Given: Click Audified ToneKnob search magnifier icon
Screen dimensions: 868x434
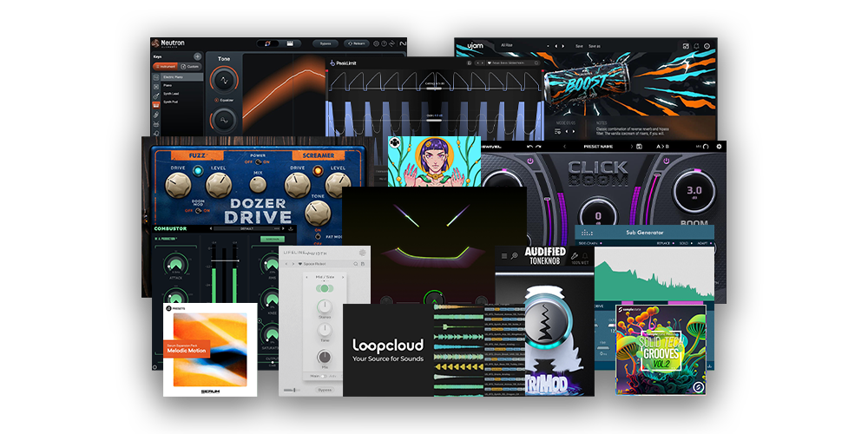Looking at the screenshot, I should coord(514,256).
